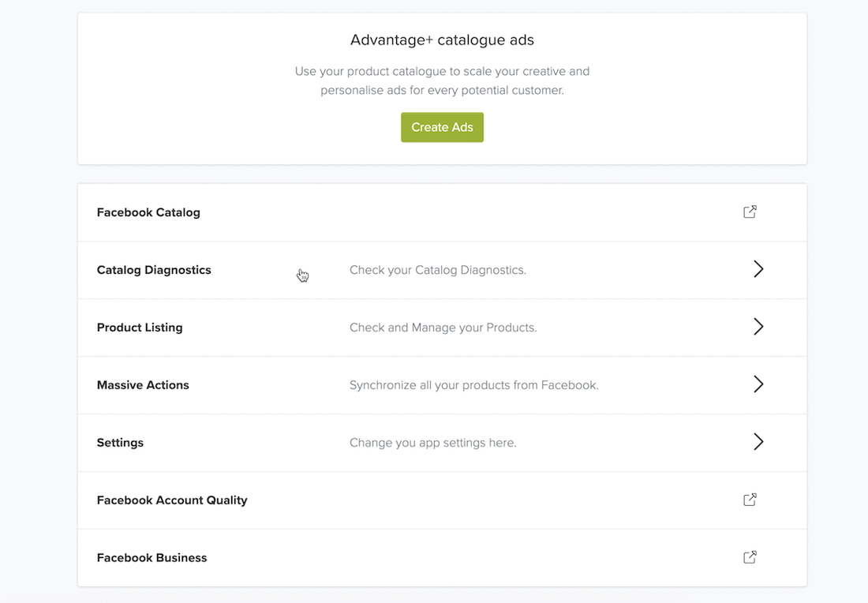Click 'Check your Catalog Diagnostics' description

[437, 270]
